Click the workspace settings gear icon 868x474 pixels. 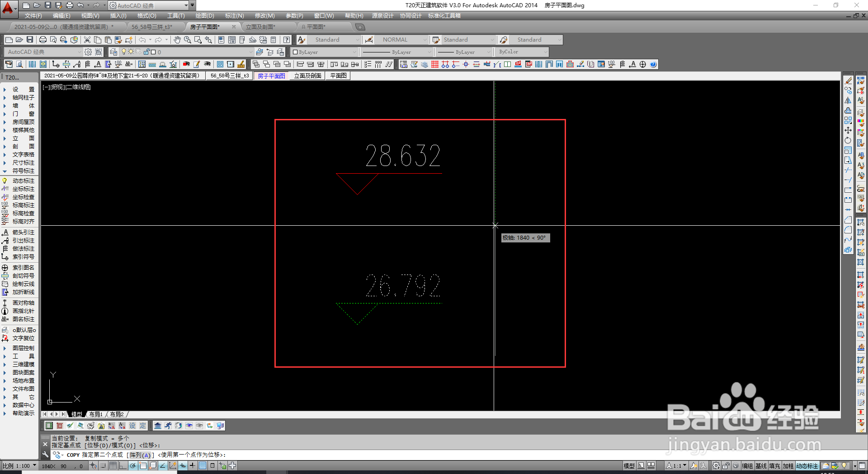pyautogui.click(x=88, y=52)
